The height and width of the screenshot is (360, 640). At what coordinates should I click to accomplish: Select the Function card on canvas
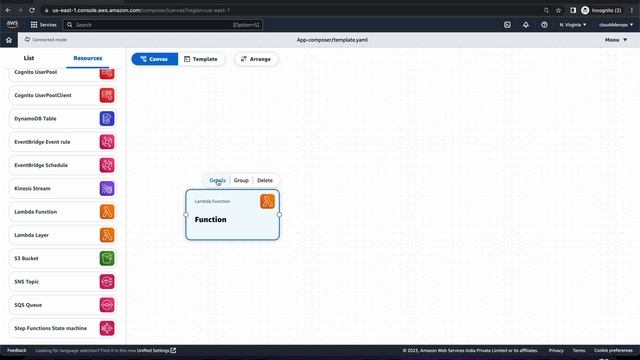coord(232,215)
